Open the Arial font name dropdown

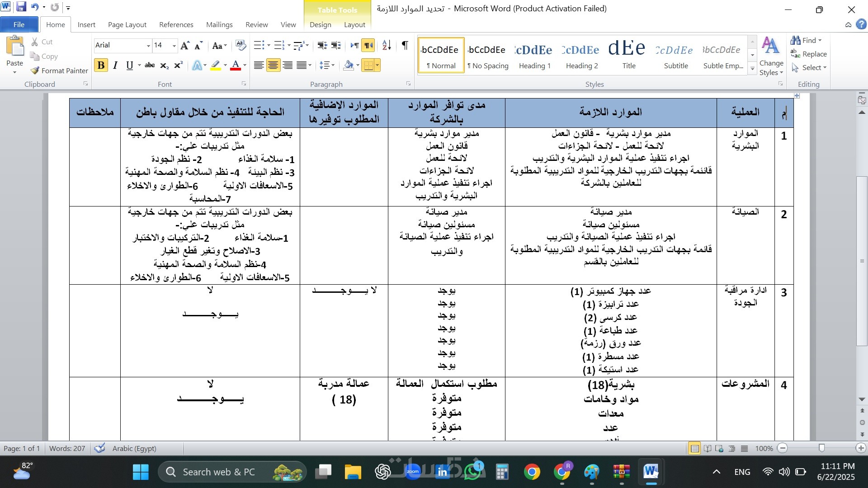click(148, 45)
